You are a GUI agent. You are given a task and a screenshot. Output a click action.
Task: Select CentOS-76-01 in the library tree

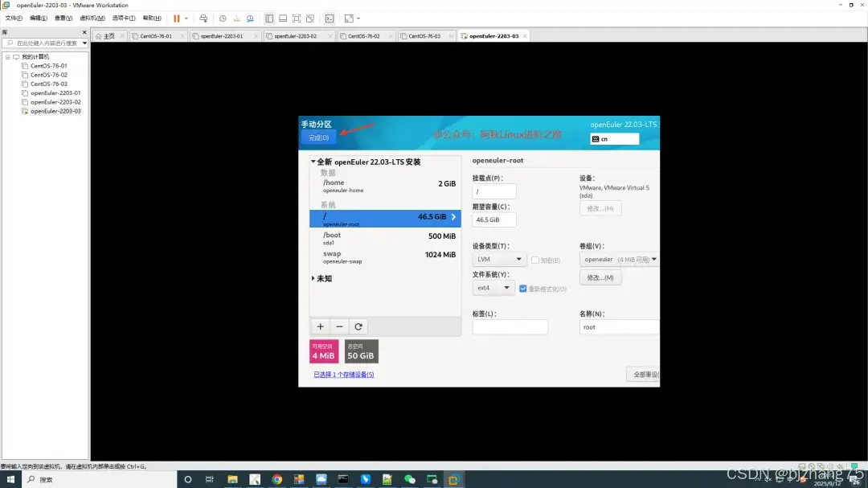[49, 65]
